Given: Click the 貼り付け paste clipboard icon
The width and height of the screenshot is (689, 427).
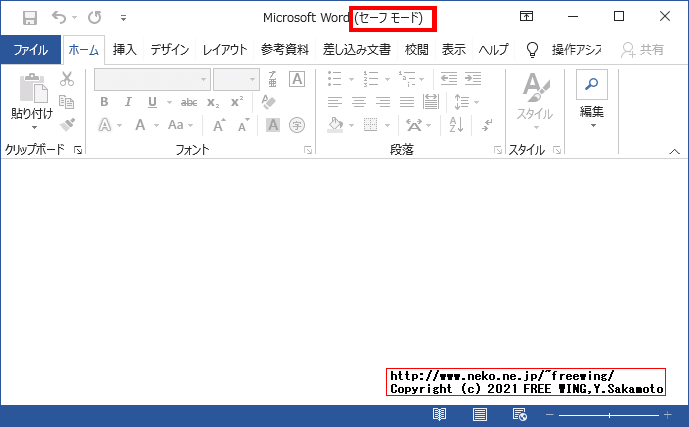Looking at the screenshot, I should (x=33, y=88).
